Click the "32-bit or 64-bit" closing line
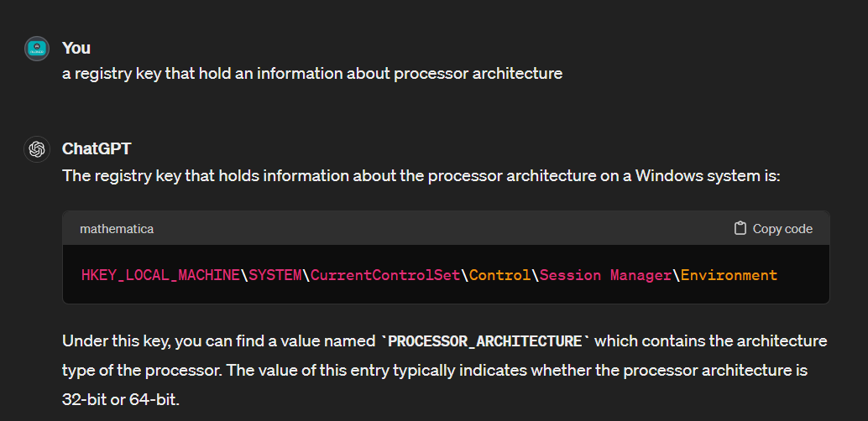Viewport: 868px width, 421px height. [121, 398]
